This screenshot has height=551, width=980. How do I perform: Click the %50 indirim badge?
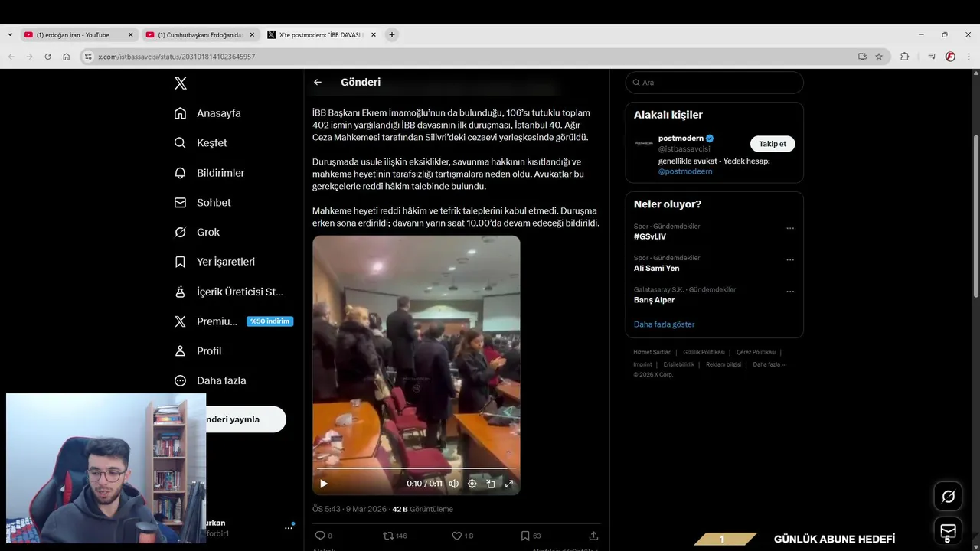pyautogui.click(x=269, y=321)
